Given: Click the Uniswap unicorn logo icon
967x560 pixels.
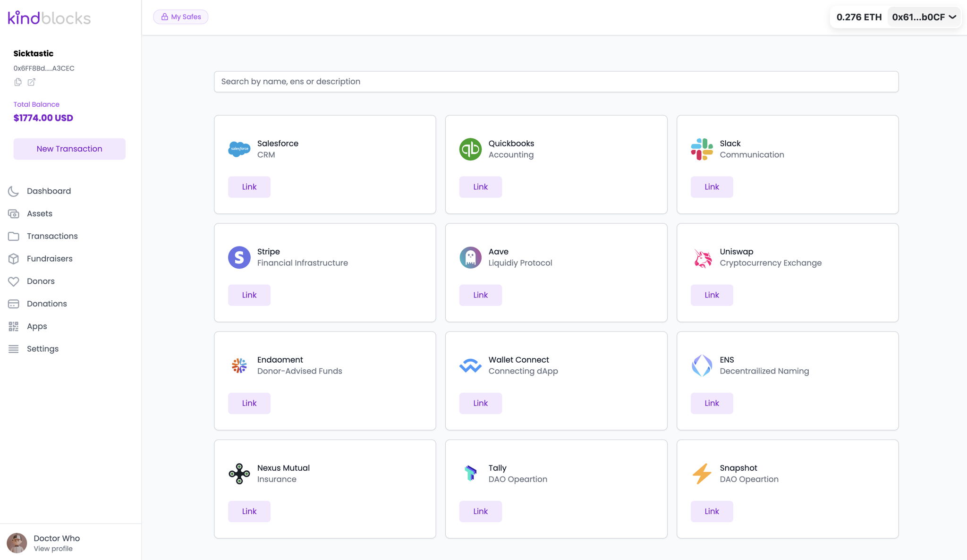Looking at the screenshot, I should tap(702, 257).
